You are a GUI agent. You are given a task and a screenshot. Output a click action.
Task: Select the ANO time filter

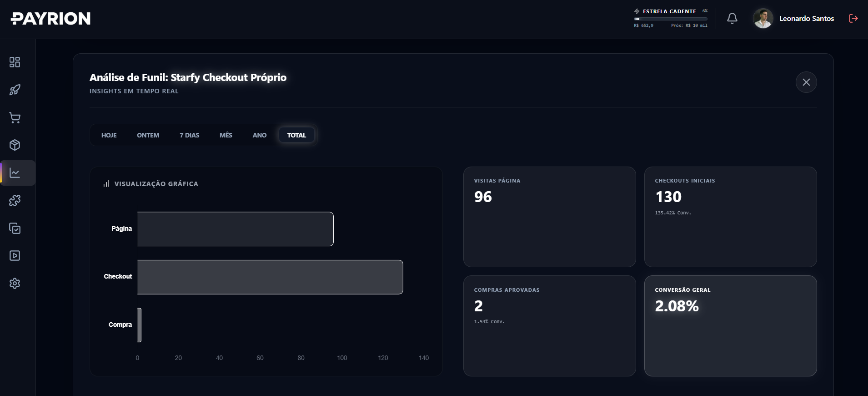click(x=259, y=135)
